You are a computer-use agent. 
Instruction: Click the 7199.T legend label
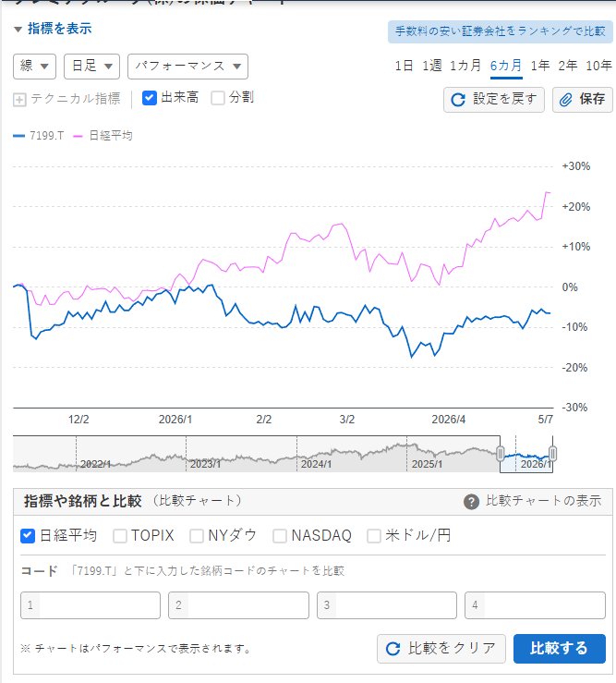pos(46,136)
